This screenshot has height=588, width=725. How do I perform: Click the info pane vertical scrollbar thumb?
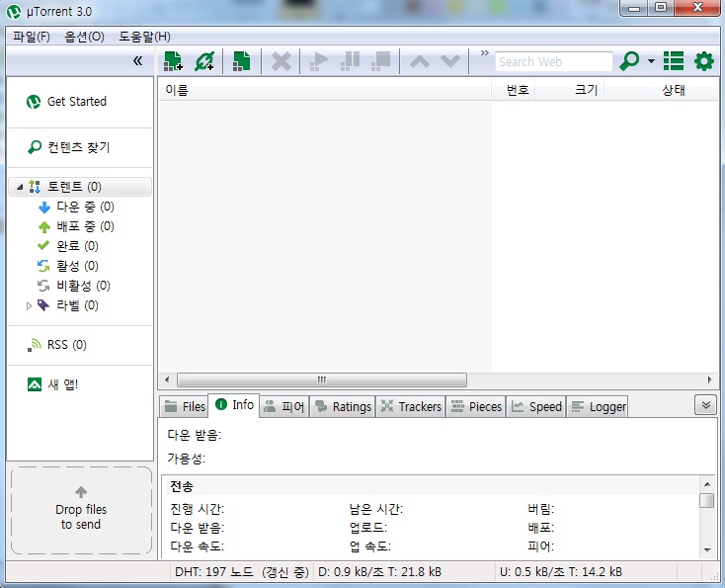tap(707, 501)
